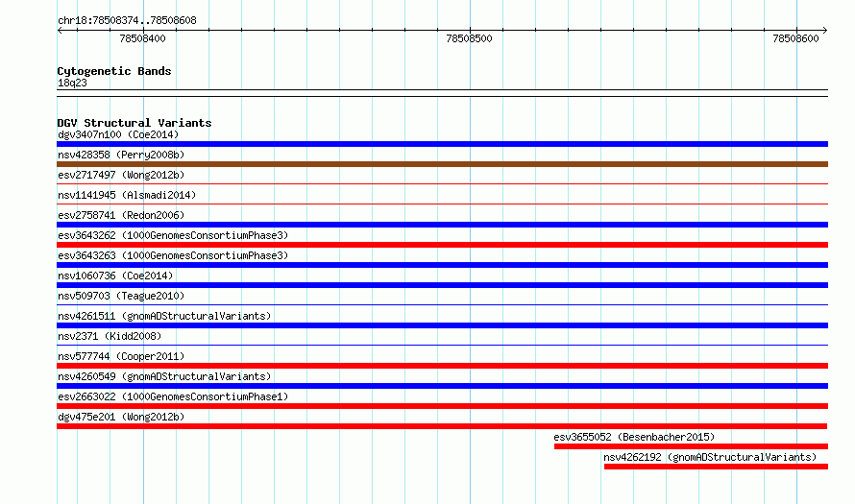Click the left arrow end of ruler
This screenshot has height=504, width=855.
pyautogui.click(x=60, y=30)
